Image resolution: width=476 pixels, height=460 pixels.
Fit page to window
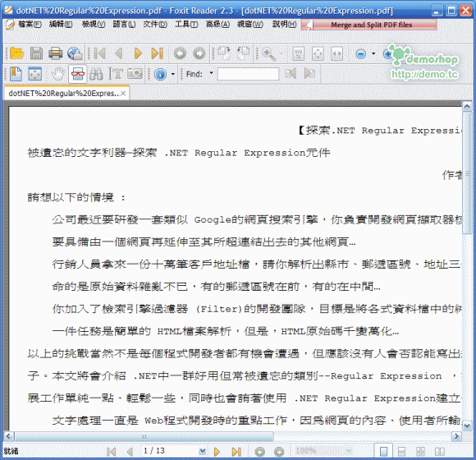click(318, 54)
